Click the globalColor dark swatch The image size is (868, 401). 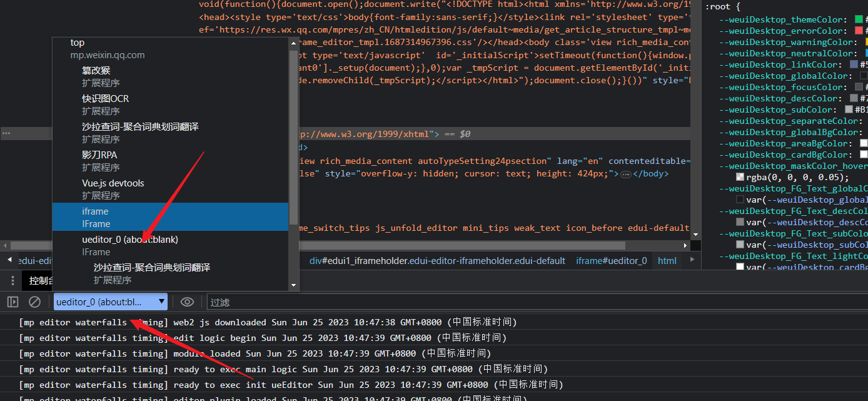point(864,76)
